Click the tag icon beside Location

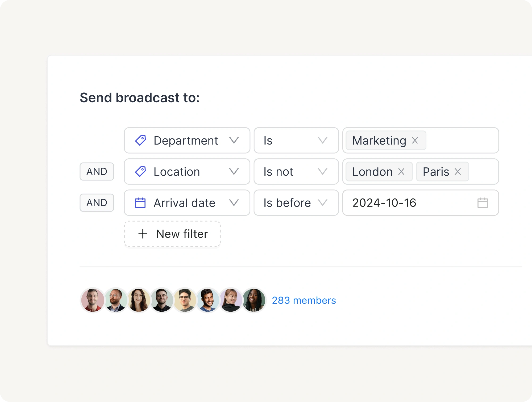click(x=141, y=172)
